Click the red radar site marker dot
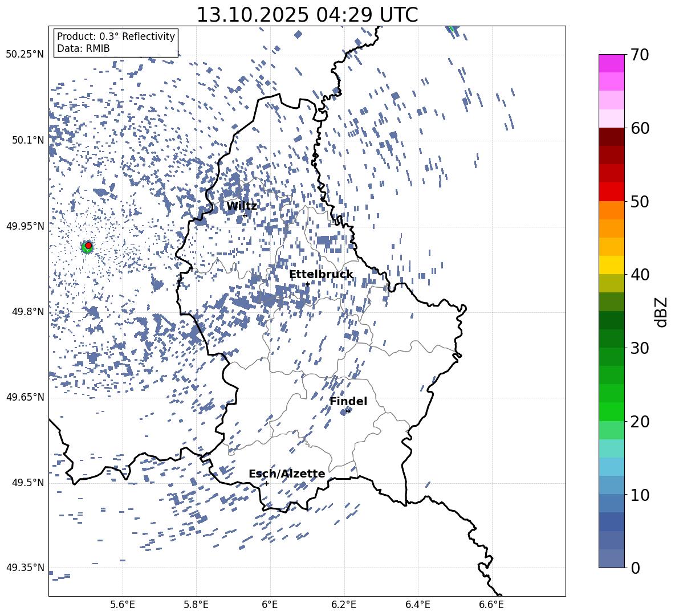This screenshot has height=616, width=675. 88,246
